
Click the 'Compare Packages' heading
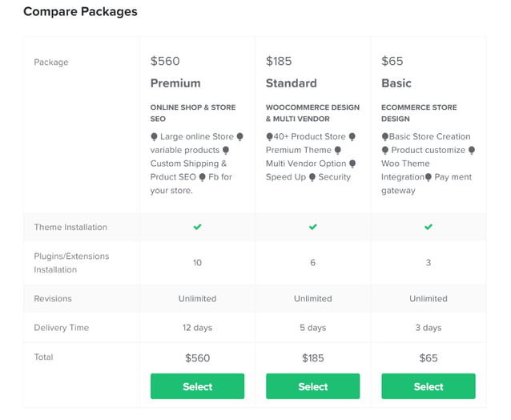(x=80, y=12)
